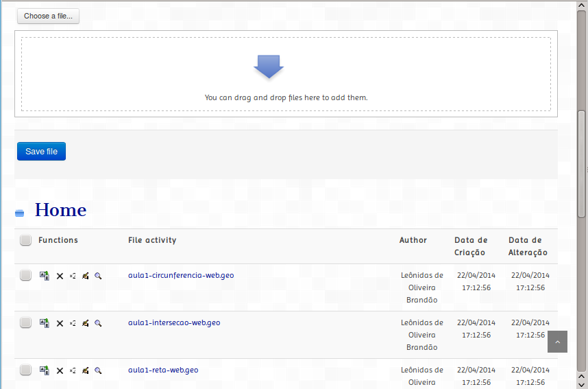The image size is (588, 389).
Task: Click the Home folder icon
Action: [x=19, y=213]
